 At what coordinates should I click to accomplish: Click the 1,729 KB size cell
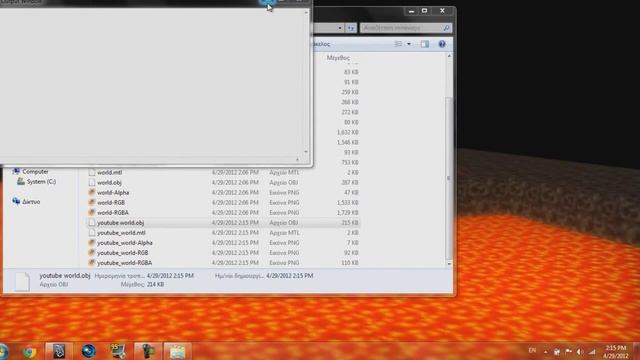[347, 213]
